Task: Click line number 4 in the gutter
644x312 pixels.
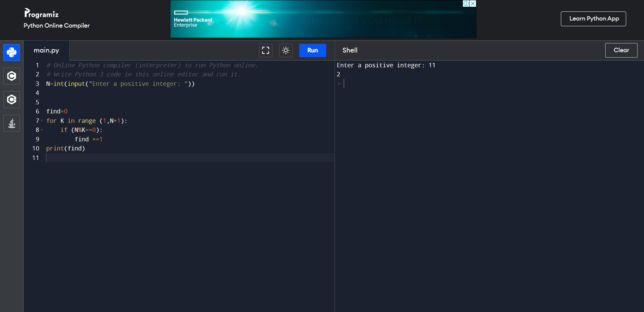Action: pos(37,93)
